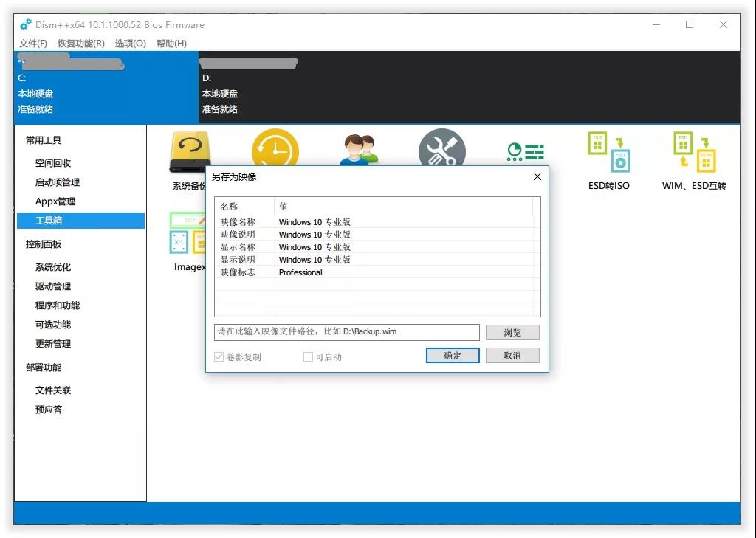Viewport: 756px width, 538px height.
Task: Open the user accounts people icon
Action: [360, 149]
